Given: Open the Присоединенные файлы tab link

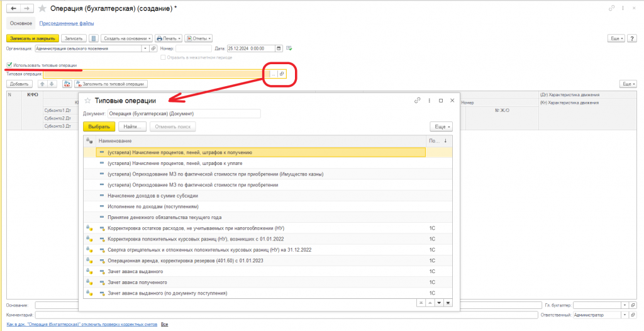Looking at the screenshot, I should pyautogui.click(x=67, y=23).
